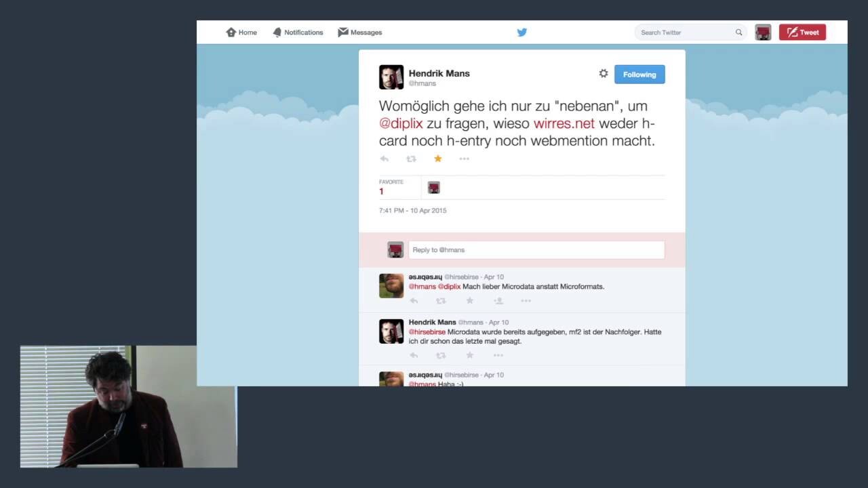868x488 pixels.
Task: Follow user icon on hirsebirse's first reply
Action: pyautogui.click(x=498, y=301)
